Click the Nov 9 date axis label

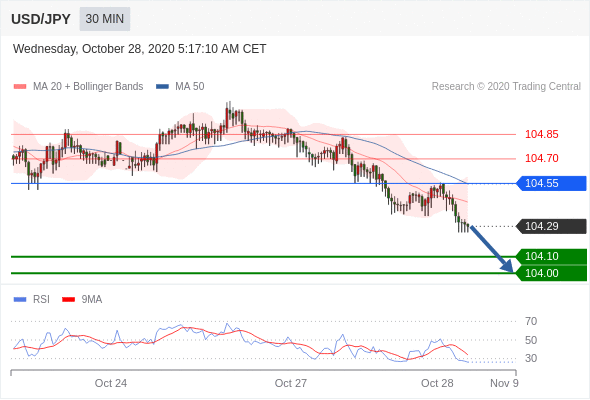pos(504,383)
